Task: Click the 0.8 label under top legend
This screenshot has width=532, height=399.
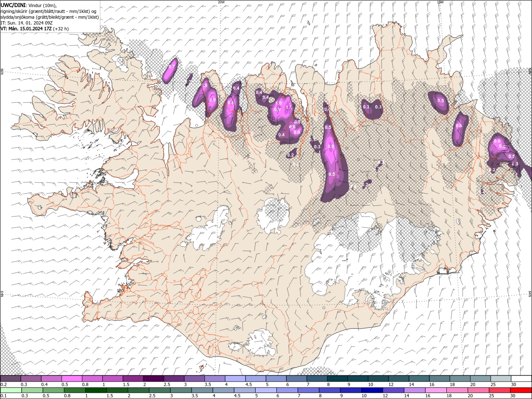Action: pyautogui.click(x=85, y=384)
